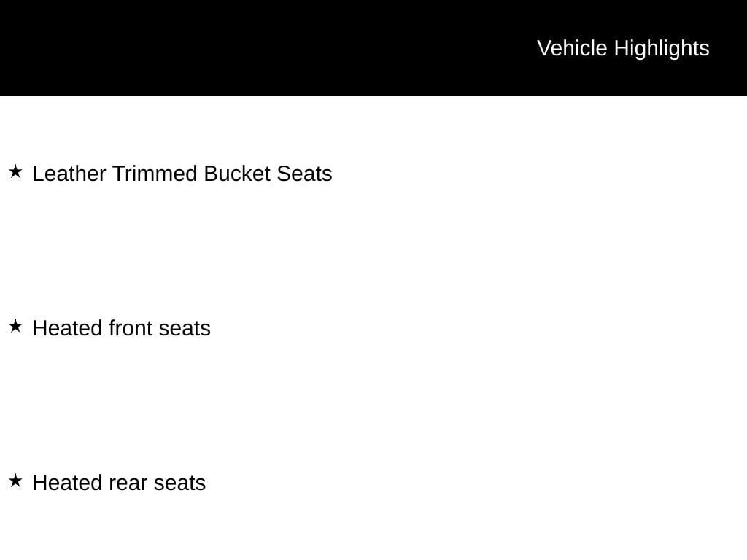Choose the Heated rear seats highlight
This screenshot has width=747, height=560.
119,483
